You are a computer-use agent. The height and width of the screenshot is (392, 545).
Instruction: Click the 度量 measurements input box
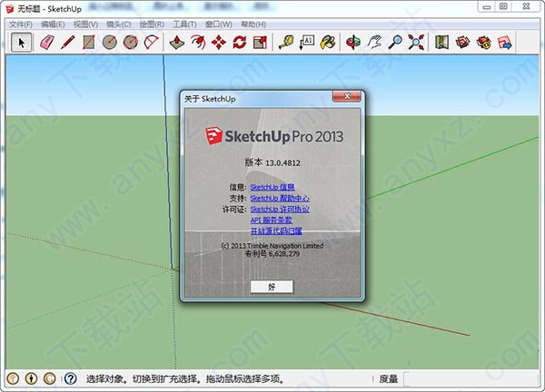(x=472, y=378)
